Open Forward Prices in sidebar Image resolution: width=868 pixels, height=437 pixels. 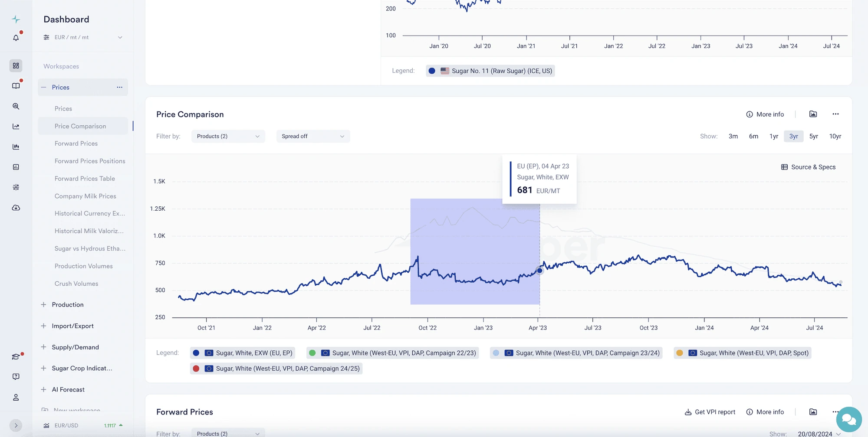click(x=76, y=143)
